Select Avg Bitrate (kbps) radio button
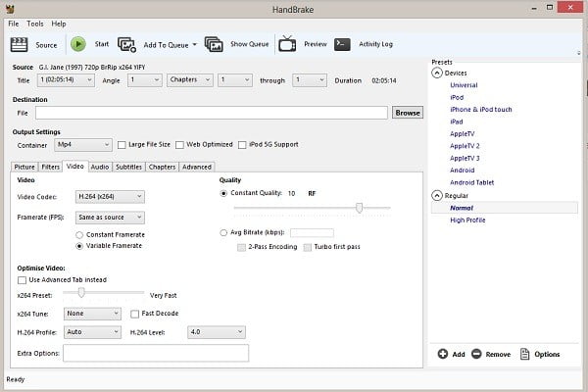 [x=224, y=232]
